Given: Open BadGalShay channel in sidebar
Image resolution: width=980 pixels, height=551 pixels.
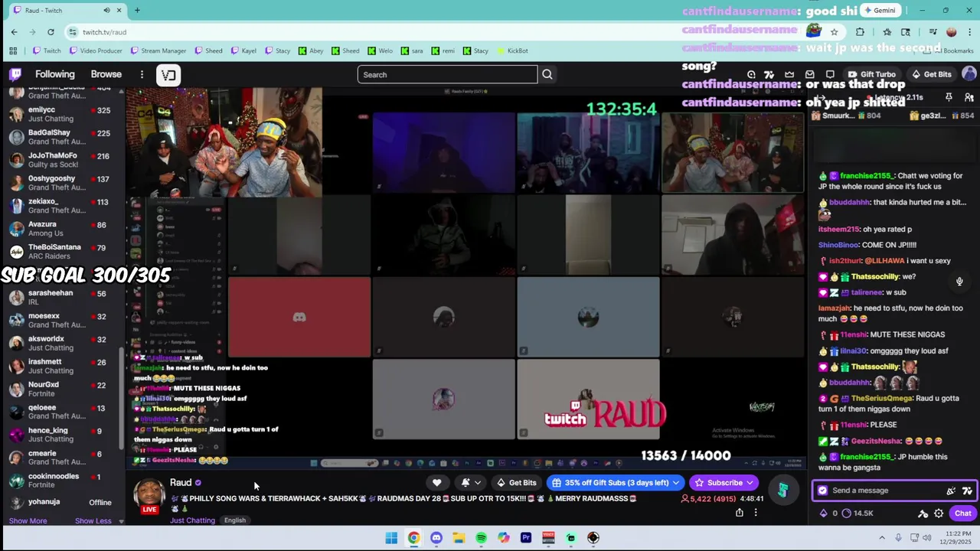Looking at the screenshot, I should [x=63, y=137].
